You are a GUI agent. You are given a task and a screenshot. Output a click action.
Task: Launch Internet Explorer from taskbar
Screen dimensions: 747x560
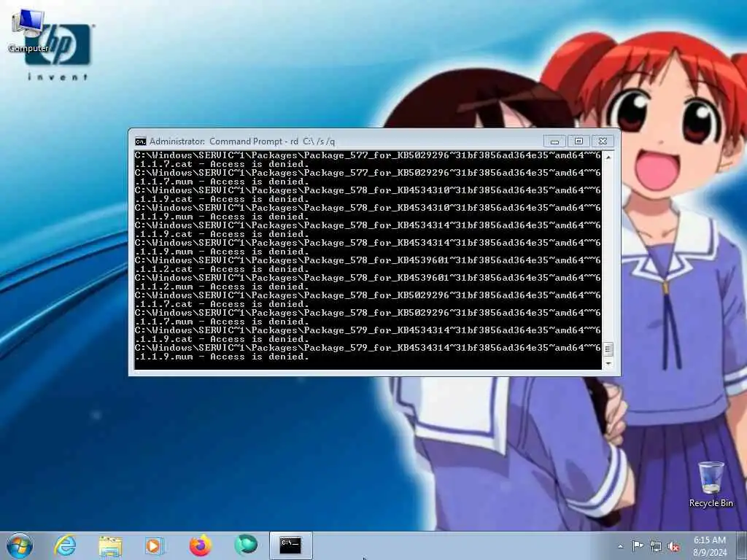(x=65, y=545)
